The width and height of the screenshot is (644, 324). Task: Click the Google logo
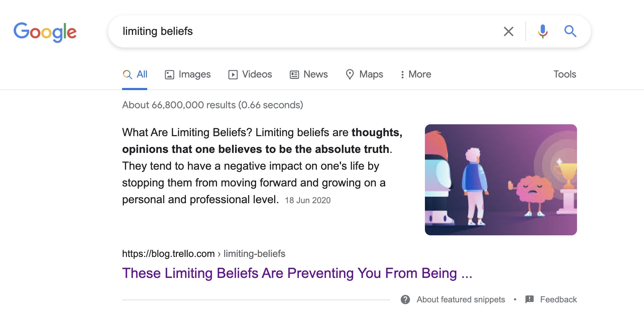click(45, 32)
